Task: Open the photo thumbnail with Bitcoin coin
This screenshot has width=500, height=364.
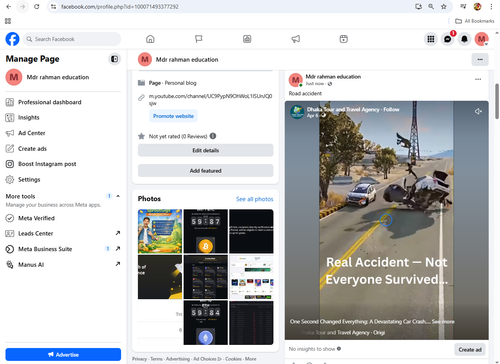Action: click(x=205, y=231)
